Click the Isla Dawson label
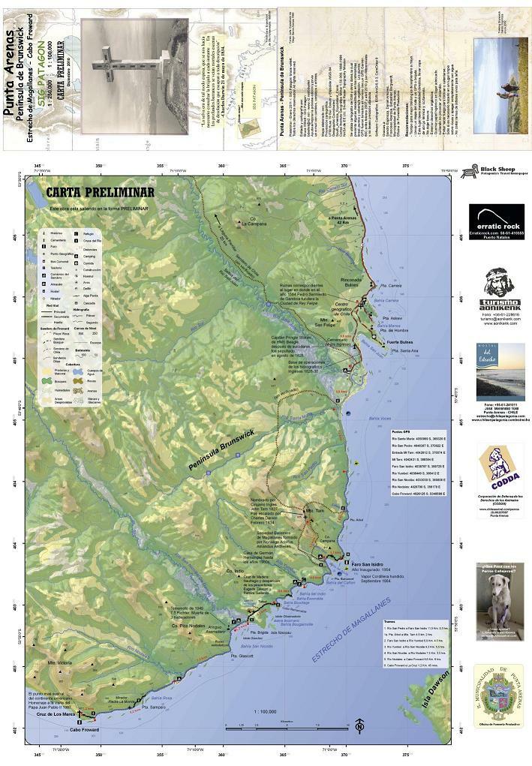Image resolution: width=532 pixels, height=766 pixels. (435, 689)
